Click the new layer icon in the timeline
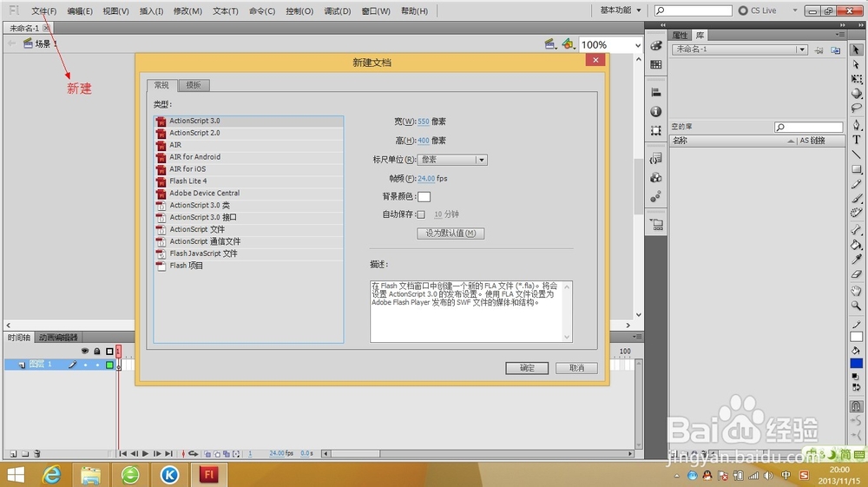 point(13,454)
